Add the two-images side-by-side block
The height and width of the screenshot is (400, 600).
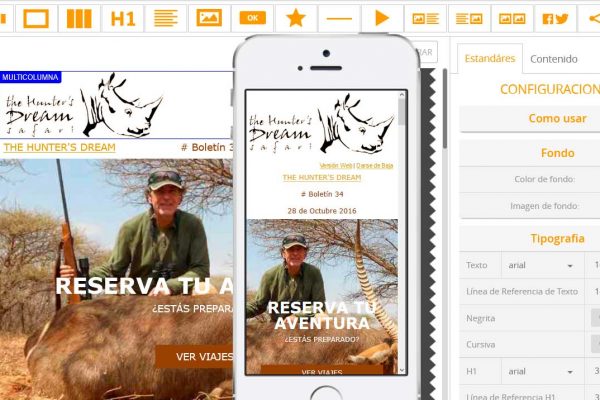coord(512,18)
